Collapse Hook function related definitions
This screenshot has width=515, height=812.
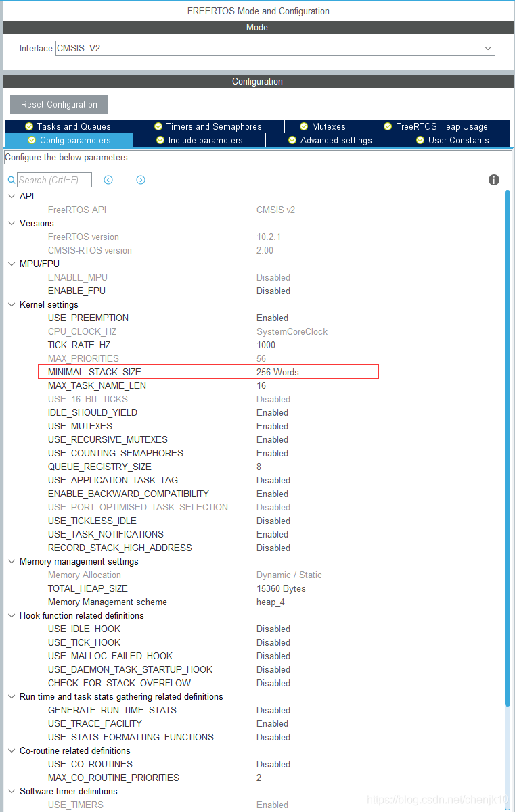(x=11, y=615)
